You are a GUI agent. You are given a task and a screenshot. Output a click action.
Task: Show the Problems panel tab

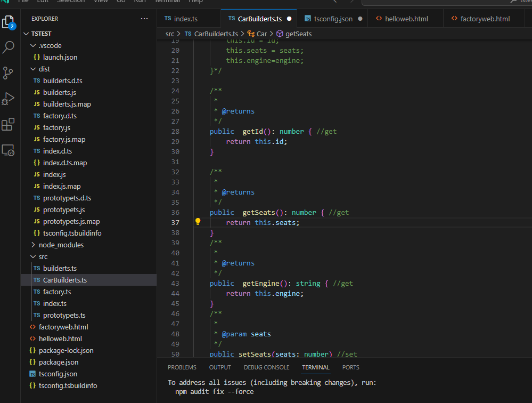click(x=182, y=367)
